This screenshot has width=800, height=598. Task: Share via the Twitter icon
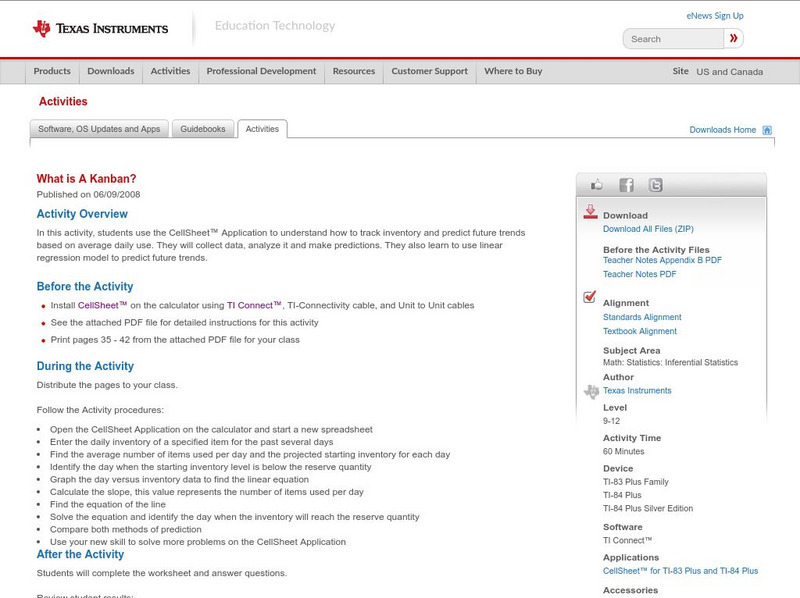656,185
